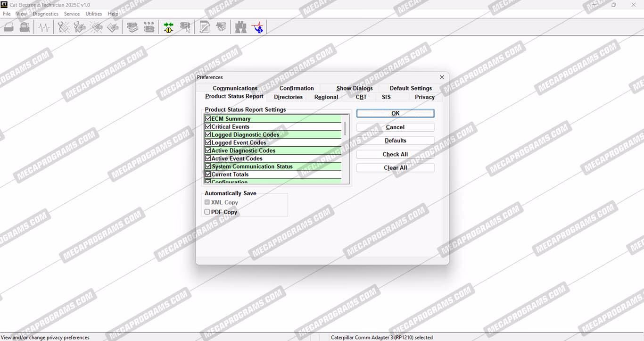Click the green arrows Connect icon
This screenshot has height=341, width=644.
pyautogui.click(x=168, y=27)
